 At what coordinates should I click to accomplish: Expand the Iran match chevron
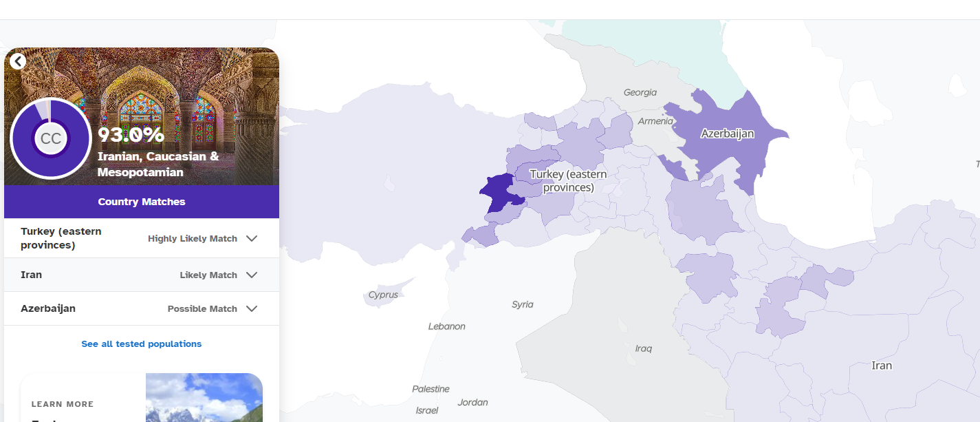coord(252,275)
